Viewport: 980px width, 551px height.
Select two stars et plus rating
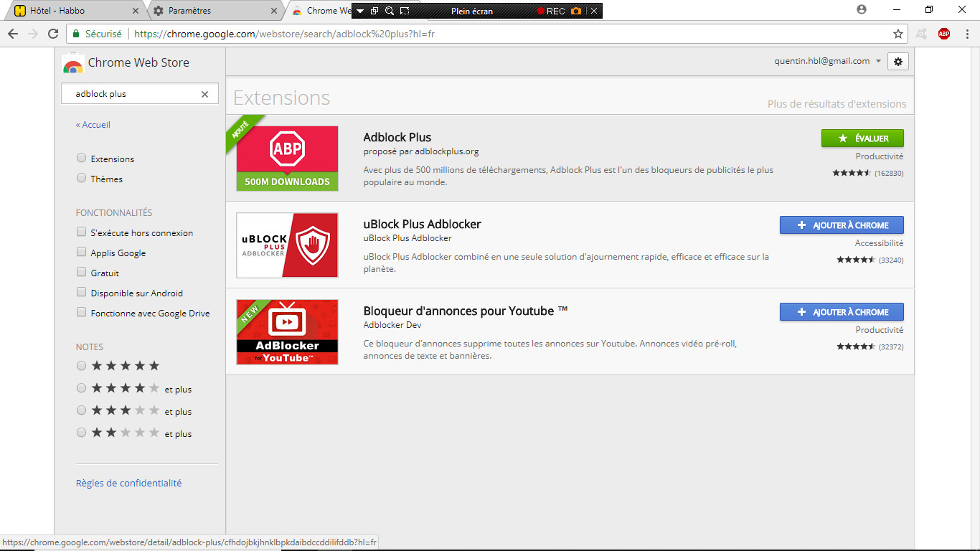(81, 433)
